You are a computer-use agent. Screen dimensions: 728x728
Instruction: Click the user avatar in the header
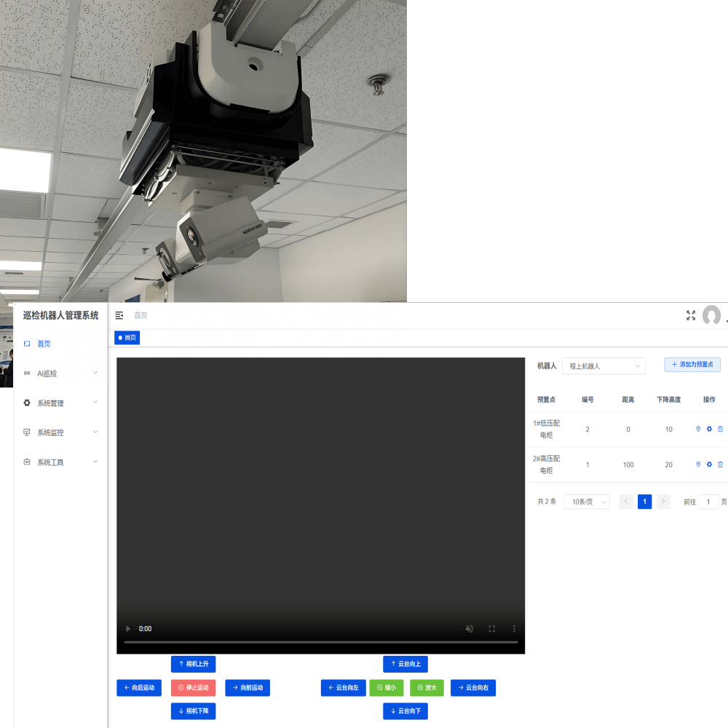[711, 315]
